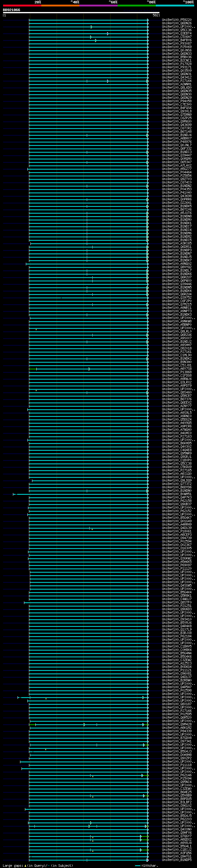Select hit UniRef100_Q6DN33
The width and height of the screenshot is (197, 868).
(177, 54)
